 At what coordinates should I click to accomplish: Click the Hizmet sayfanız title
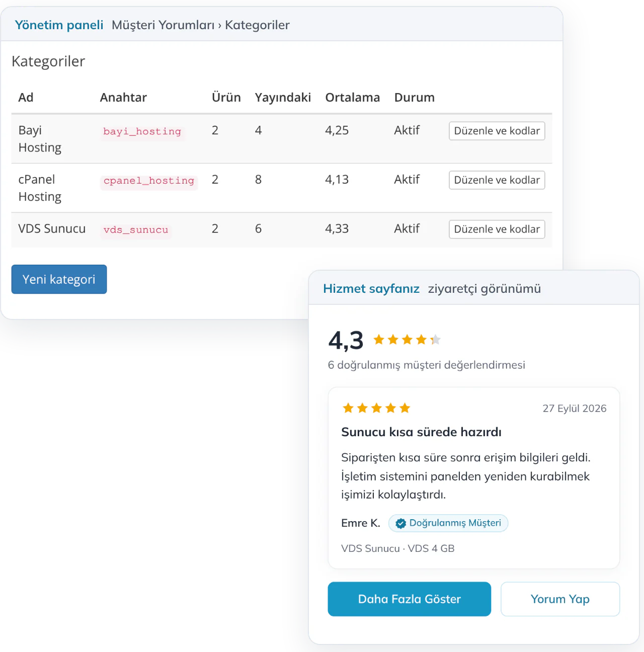tap(371, 289)
